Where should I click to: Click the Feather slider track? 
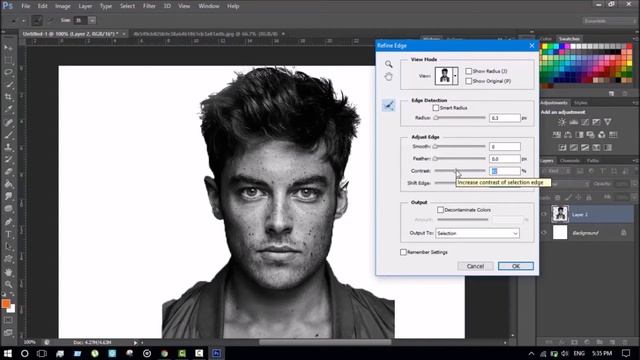pos(460,159)
